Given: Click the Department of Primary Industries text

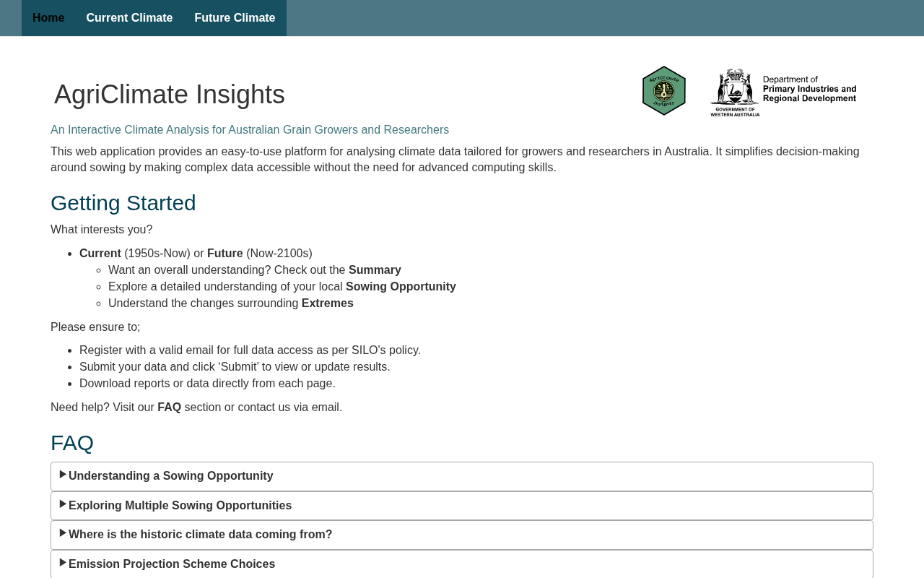Looking at the screenshot, I should (809, 89).
